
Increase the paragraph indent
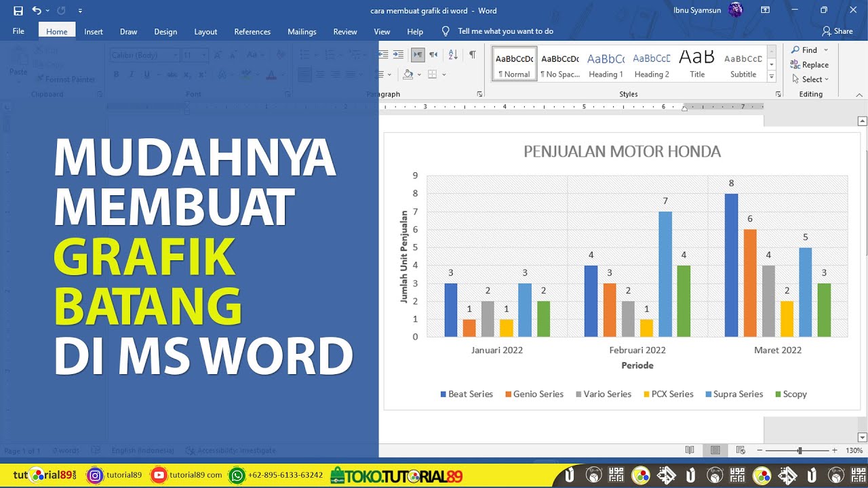pos(399,55)
